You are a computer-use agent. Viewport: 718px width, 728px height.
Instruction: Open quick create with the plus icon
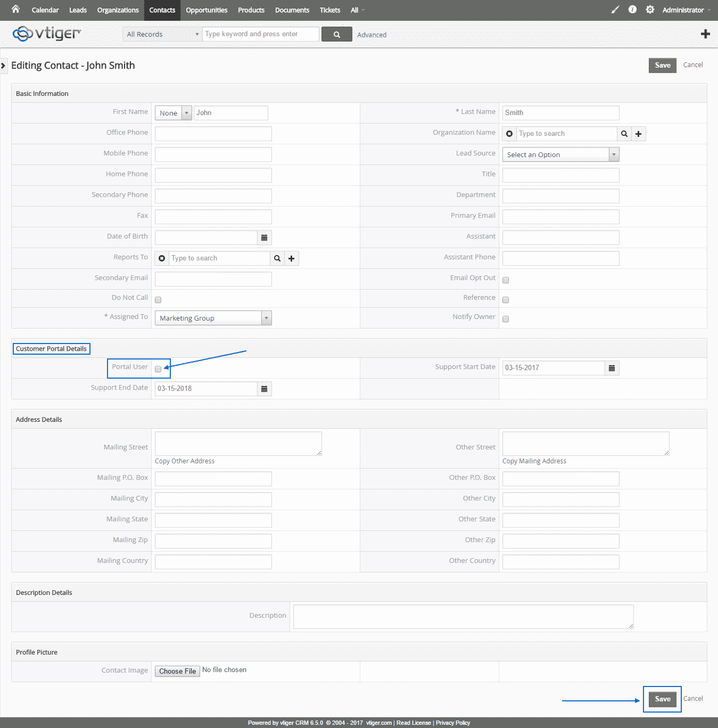click(x=705, y=34)
